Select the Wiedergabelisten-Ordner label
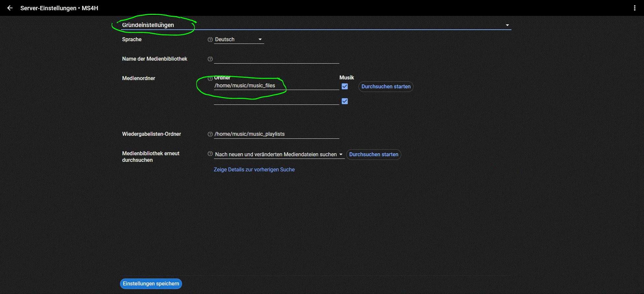This screenshot has width=644, height=294. pyautogui.click(x=151, y=134)
